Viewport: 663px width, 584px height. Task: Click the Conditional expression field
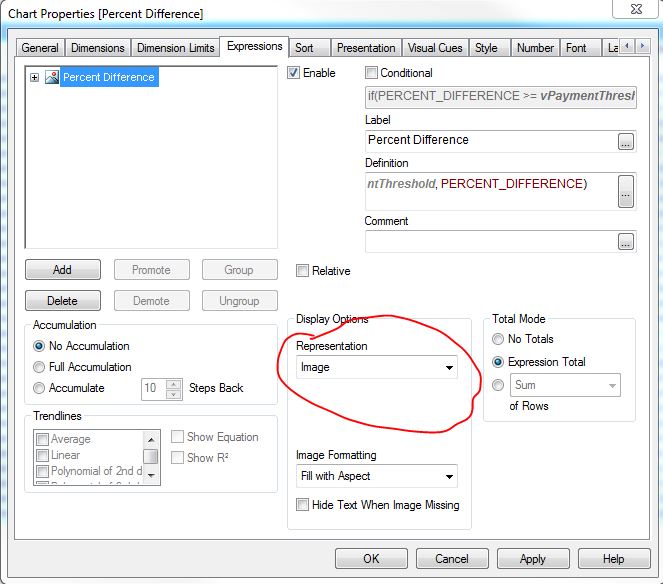pos(501,97)
